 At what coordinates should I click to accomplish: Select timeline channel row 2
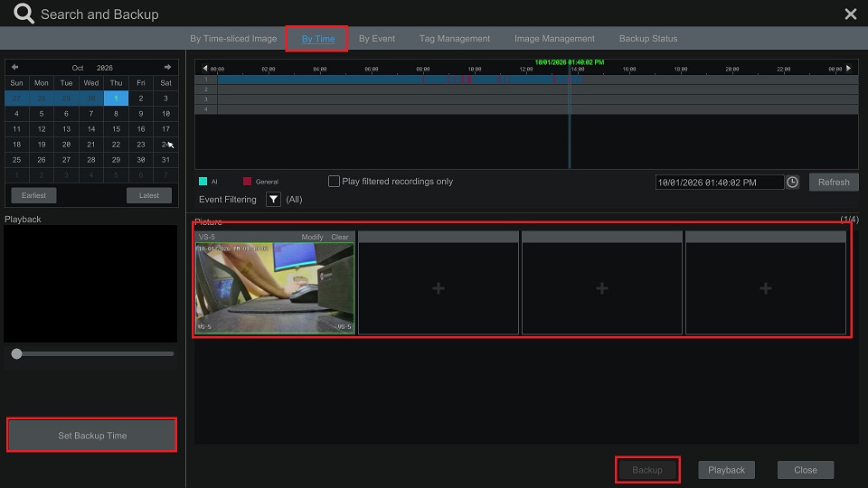coord(526,89)
